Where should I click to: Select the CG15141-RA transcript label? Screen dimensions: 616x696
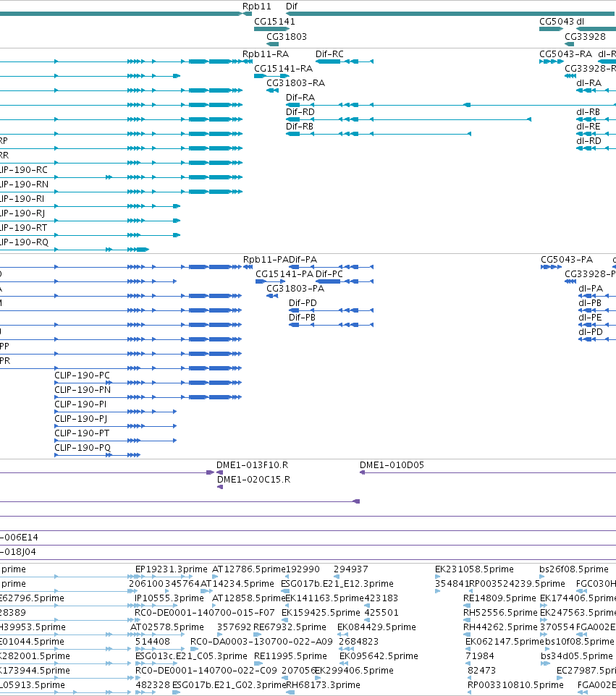click(x=283, y=68)
